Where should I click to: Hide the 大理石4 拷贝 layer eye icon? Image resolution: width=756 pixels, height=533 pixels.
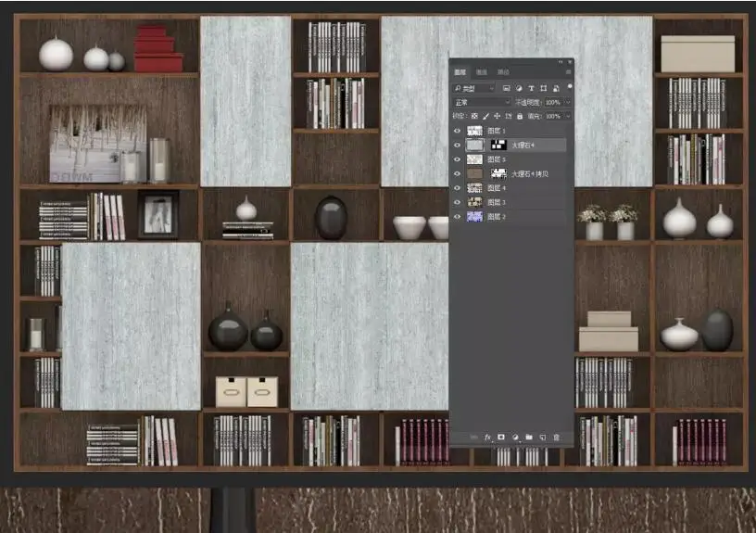(x=457, y=173)
